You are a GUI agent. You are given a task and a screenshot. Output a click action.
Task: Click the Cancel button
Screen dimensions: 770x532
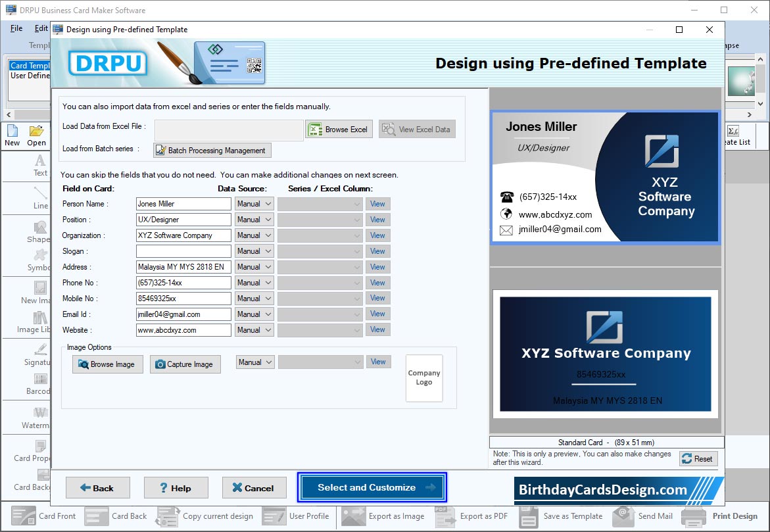point(254,488)
